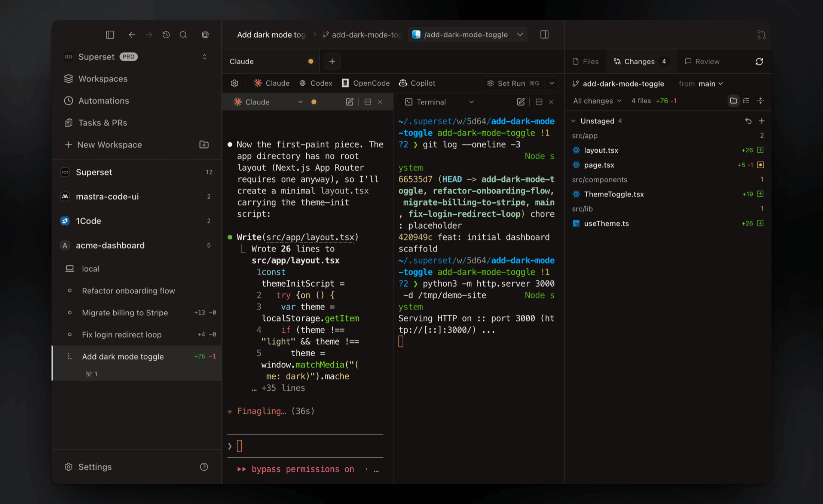Discard all unstaged changes icon
This screenshot has height=504, width=823.
748,121
